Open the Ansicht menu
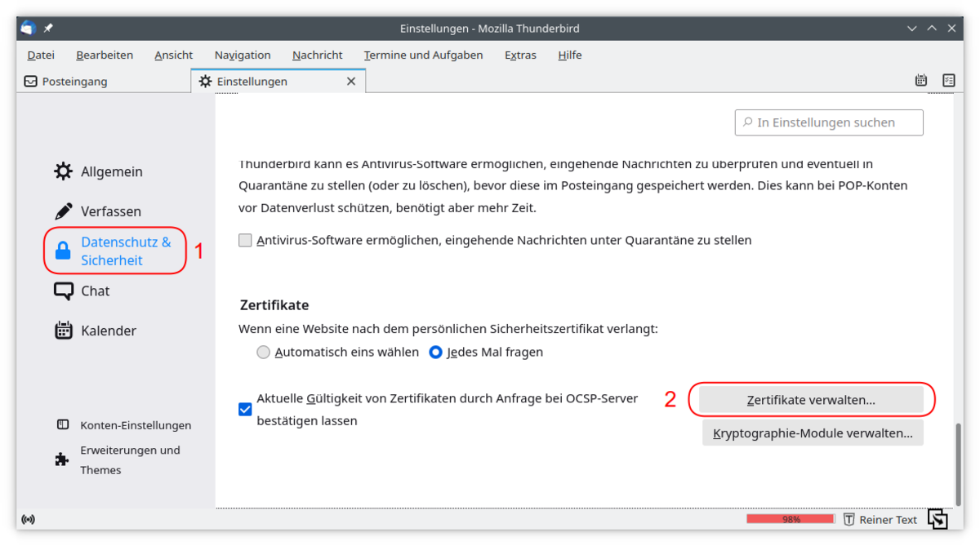 click(174, 55)
